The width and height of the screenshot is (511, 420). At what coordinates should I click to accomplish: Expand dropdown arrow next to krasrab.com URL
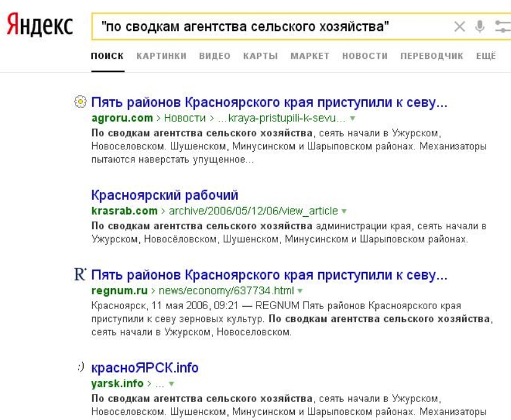344,211
